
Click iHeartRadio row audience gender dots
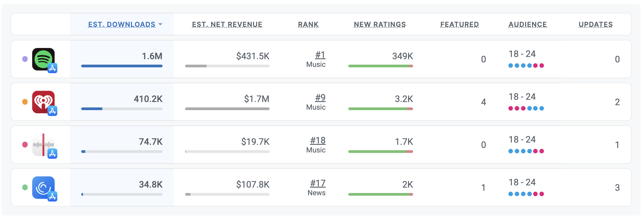pyautogui.click(x=526, y=108)
